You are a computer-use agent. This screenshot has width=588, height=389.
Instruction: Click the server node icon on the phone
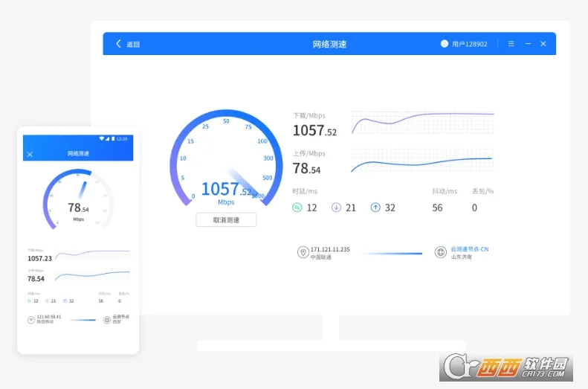point(108,320)
